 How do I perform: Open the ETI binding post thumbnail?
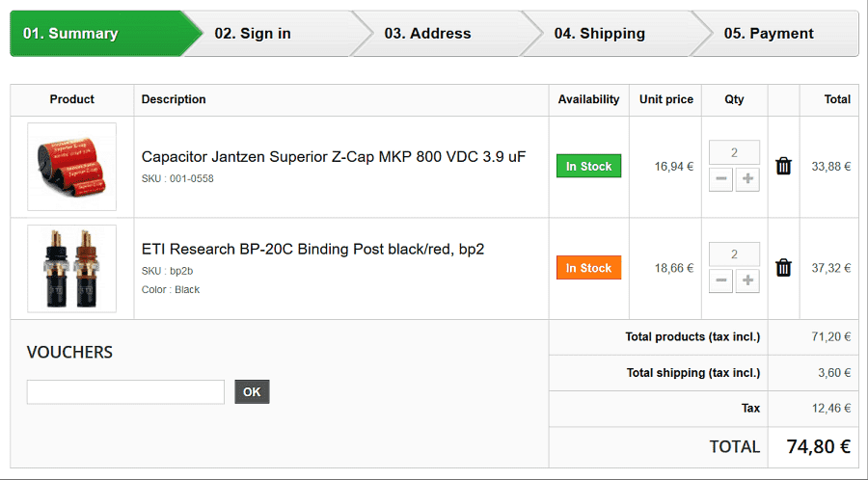[x=72, y=269]
